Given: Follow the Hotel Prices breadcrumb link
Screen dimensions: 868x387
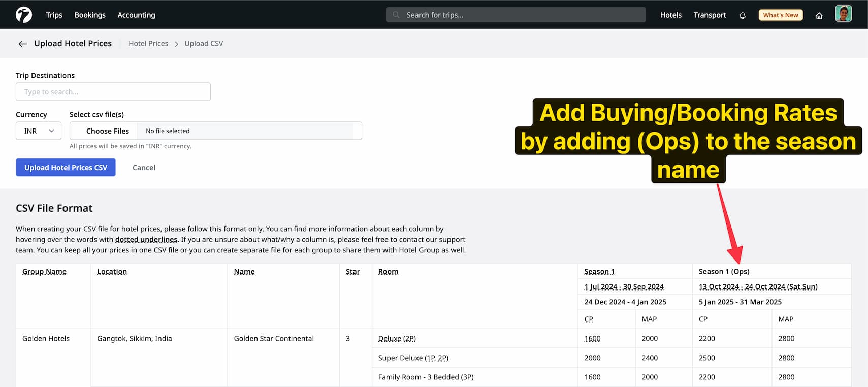Looking at the screenshot, I should click(x=148, y=44).
